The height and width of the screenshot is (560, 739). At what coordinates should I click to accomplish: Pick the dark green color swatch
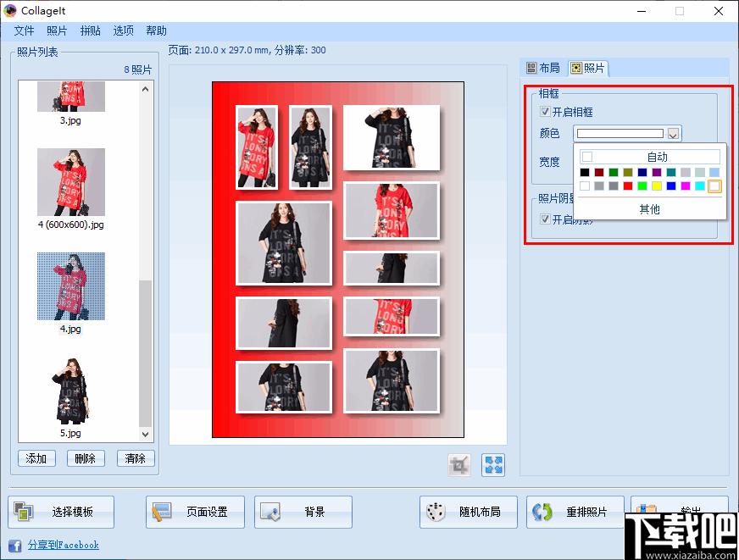(614, 172)
